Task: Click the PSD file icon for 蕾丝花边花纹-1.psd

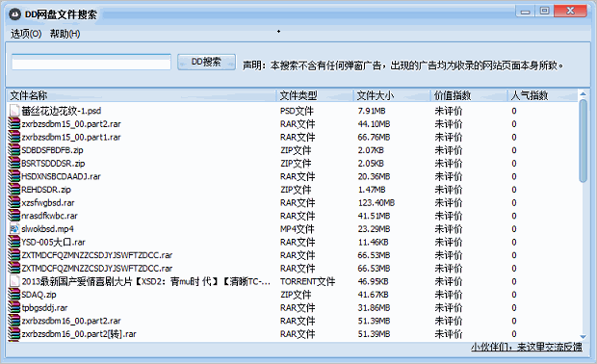Action: 14,111
